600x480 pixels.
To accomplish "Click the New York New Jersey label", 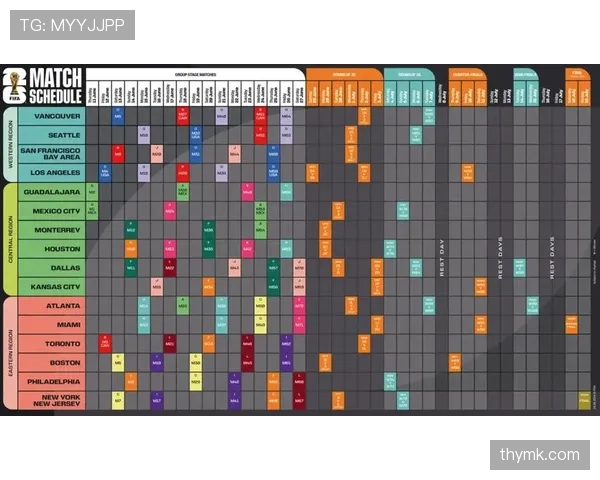I will tap(52, 400).
